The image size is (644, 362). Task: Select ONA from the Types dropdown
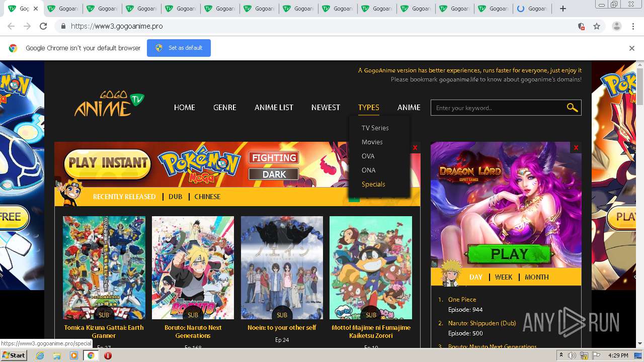[369, 170]
